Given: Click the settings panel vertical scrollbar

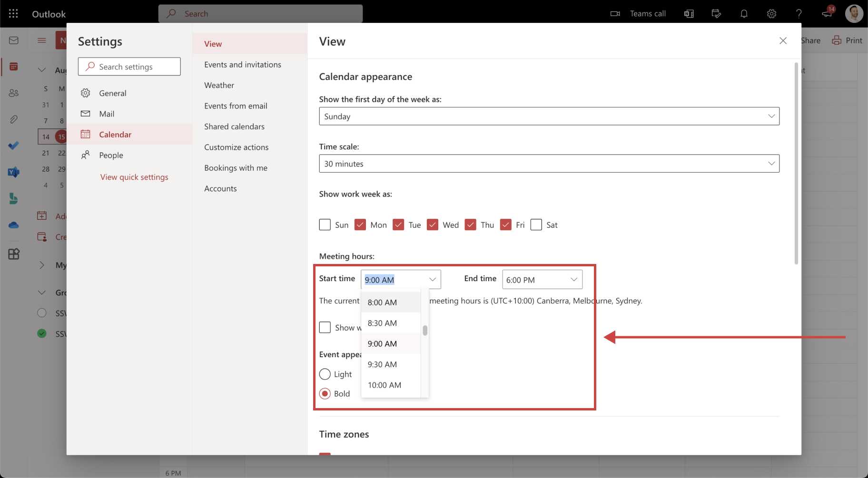Looking at the screenshot, I should (x=796, y=163).
